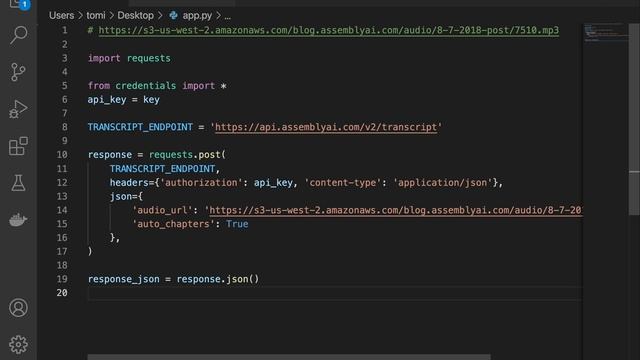This screenshot has width=640, height=360.
Task: Open the Docker view
Action: [x=18, y=220]
